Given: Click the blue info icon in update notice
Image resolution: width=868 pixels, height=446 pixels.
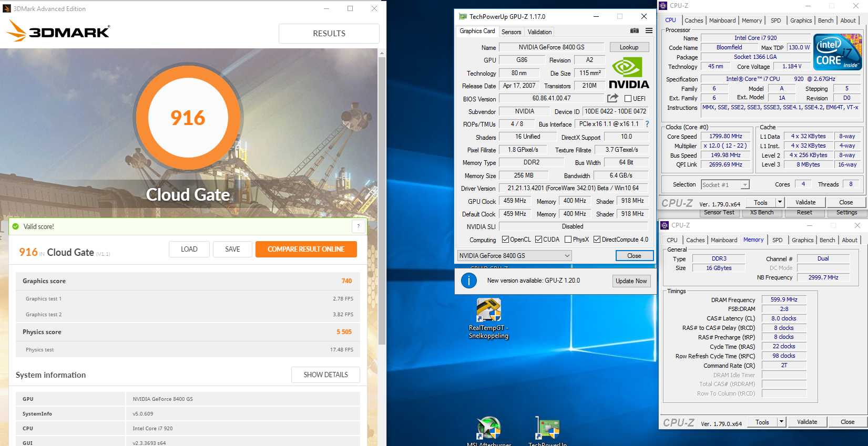Looking at the screenshot, I should pos(469,281).
